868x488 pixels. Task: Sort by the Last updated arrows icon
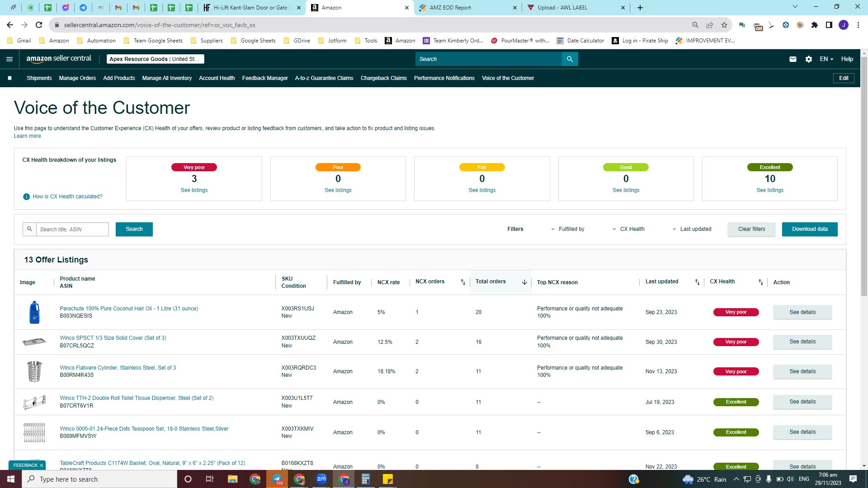(697, 282)
